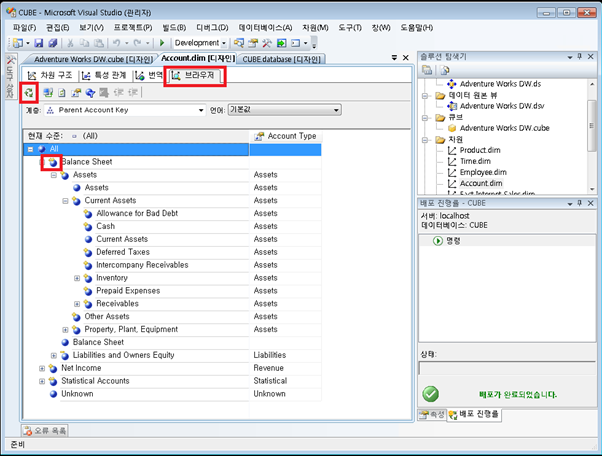Click the Solution Explorer vertical scrollbar
Viewport: 602px width, 456px height.
[592, 126]
